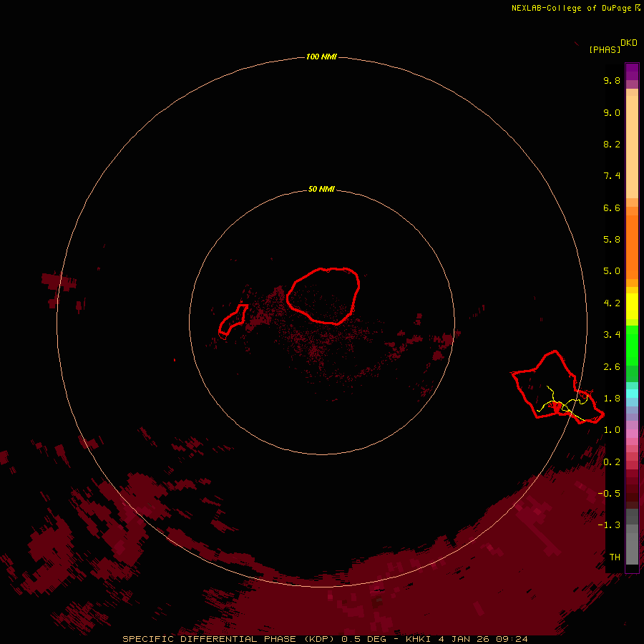The width and height of the screenshot is (644, 644).
Task: Pick the bright green segment of the color bar
Action: point(632,344)
